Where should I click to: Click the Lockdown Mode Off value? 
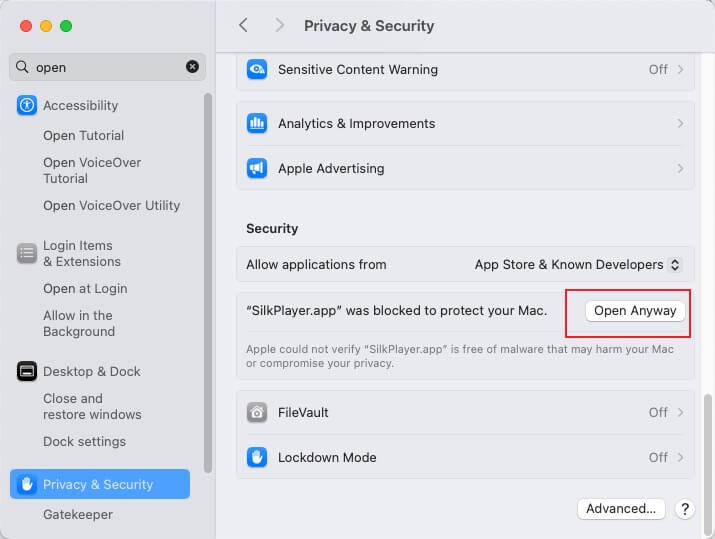point(658,457)
